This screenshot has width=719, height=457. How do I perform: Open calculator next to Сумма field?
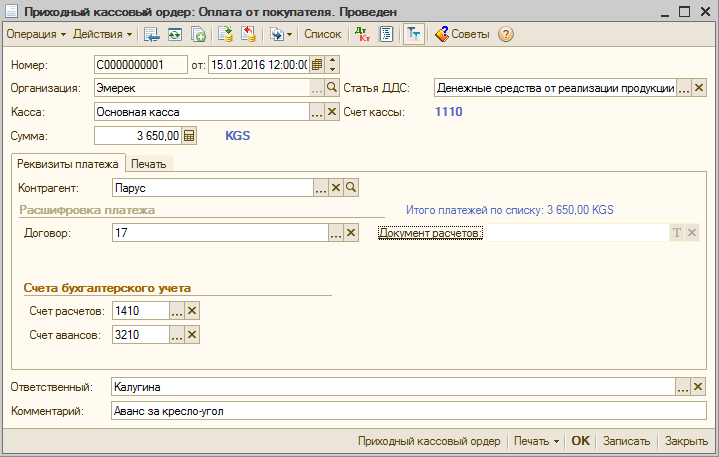point(190,135)
